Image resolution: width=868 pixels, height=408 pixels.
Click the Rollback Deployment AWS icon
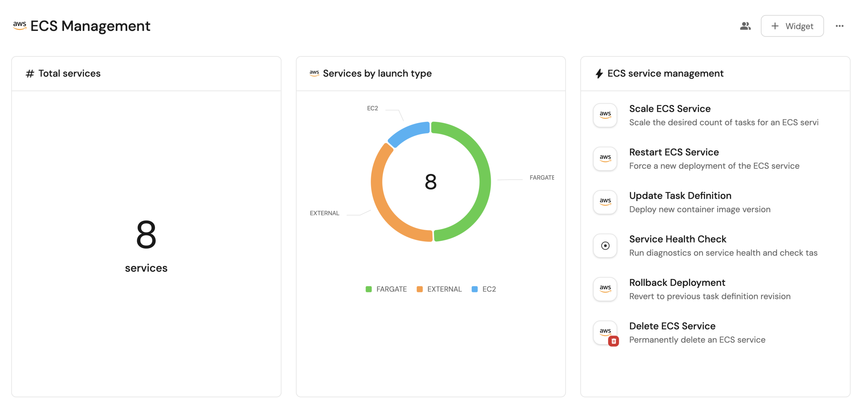coord(605,289)
